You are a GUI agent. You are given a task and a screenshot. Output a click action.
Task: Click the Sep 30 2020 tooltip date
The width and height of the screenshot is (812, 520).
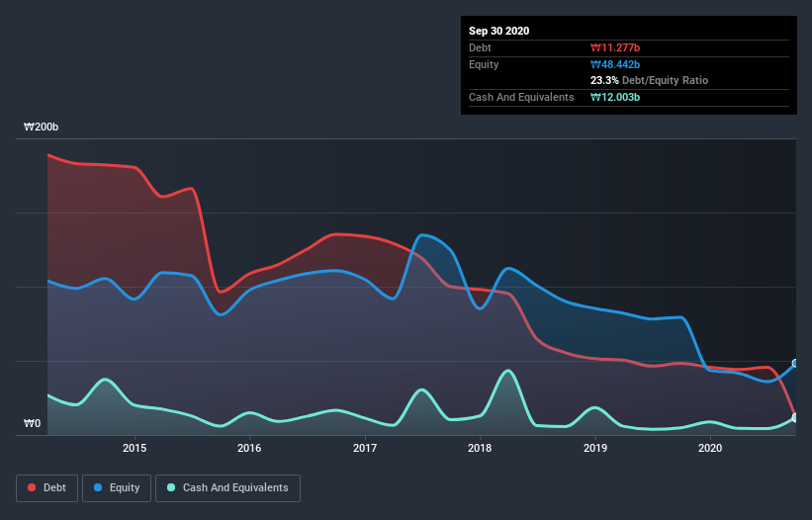pos(499,31)
